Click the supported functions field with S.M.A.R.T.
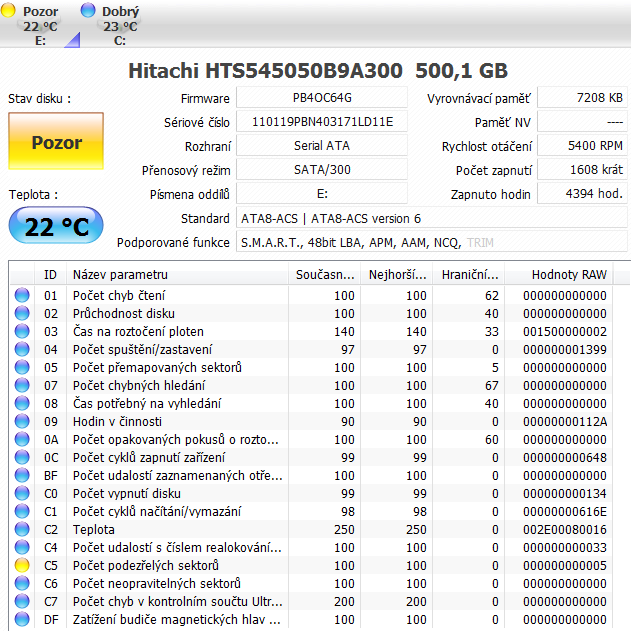Image resolution: width=631 pixels, height=631 pixels. tap(432, 243)
